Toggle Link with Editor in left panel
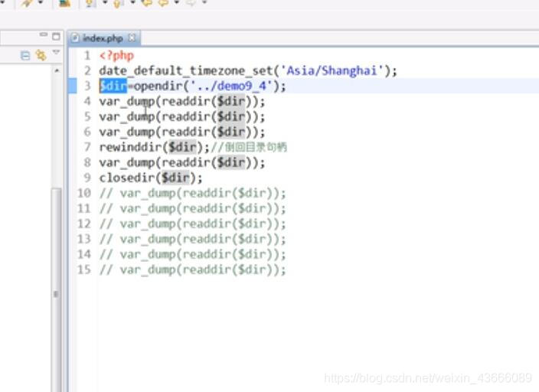539x392 pixels. point(41,55)
